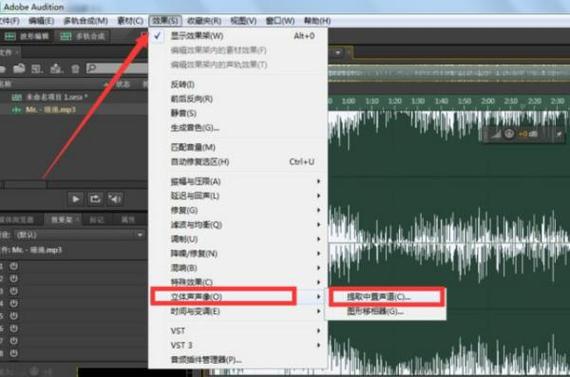
Task: Click the volume knob in waveform HUD
Action: (x=509, y=134)
